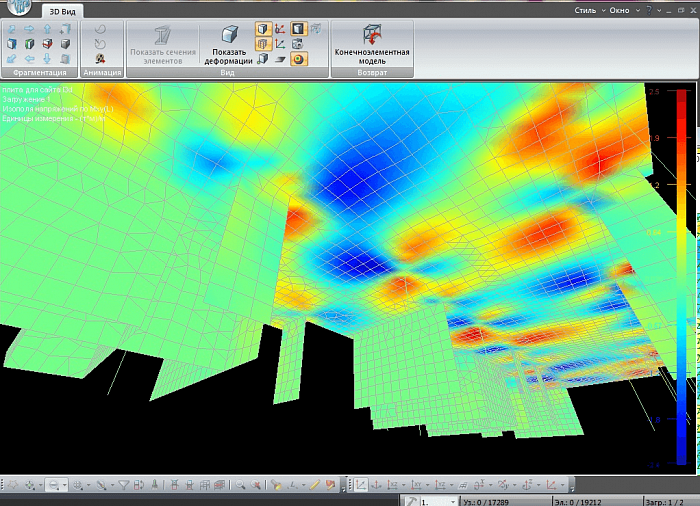Click the Показать деформации button

point(228,46)
